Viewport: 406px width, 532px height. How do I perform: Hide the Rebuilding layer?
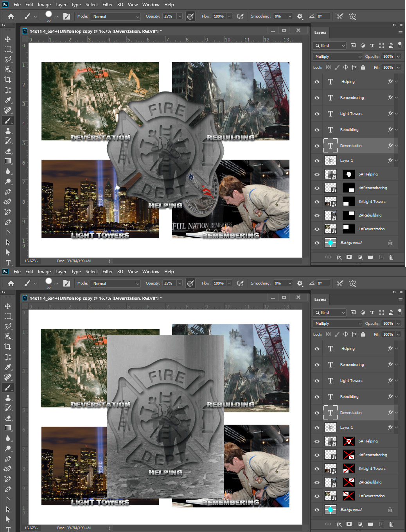[x=317, y=129]
